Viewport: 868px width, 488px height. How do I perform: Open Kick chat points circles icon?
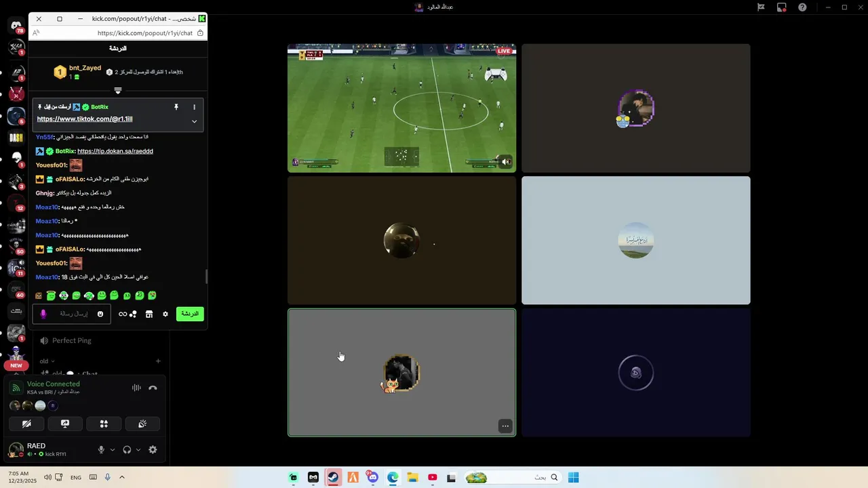pyautogui.click(x=133, y=314)
